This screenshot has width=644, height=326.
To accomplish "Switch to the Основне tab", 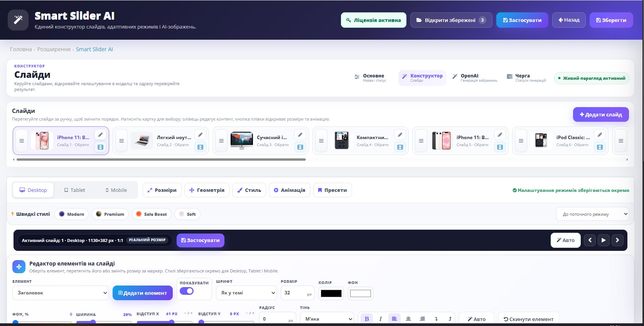I will click(x=370, y=78).
